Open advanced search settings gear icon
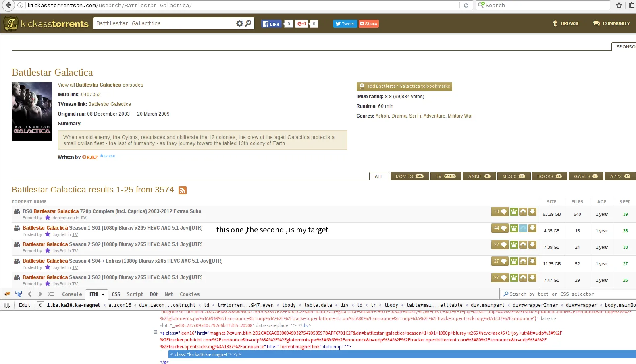Image resolution: width=636 pixels, height=364 pixels. tap(239, 23)
